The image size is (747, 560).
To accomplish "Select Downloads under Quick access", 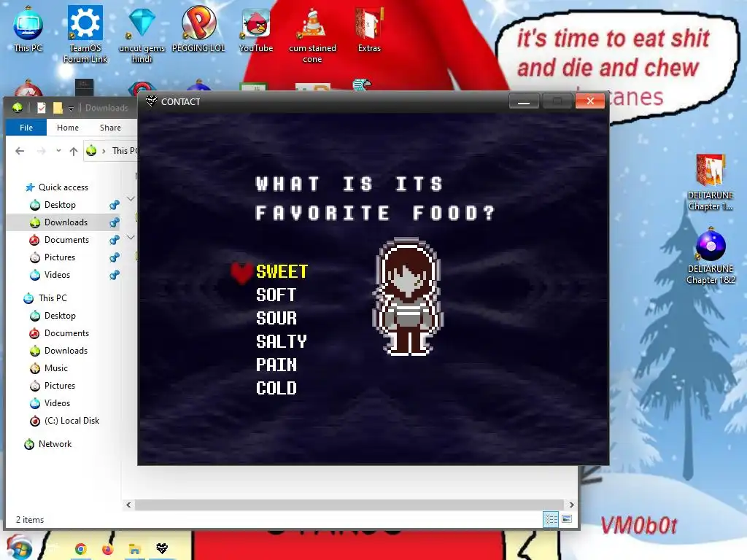I will click(66, 222).
